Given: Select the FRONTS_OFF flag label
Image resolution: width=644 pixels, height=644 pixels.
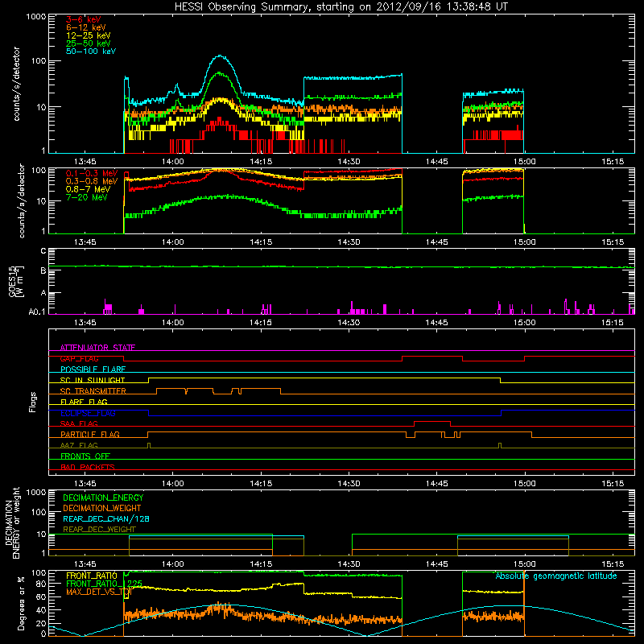Looking at the screenshot, I should (85, 456).
